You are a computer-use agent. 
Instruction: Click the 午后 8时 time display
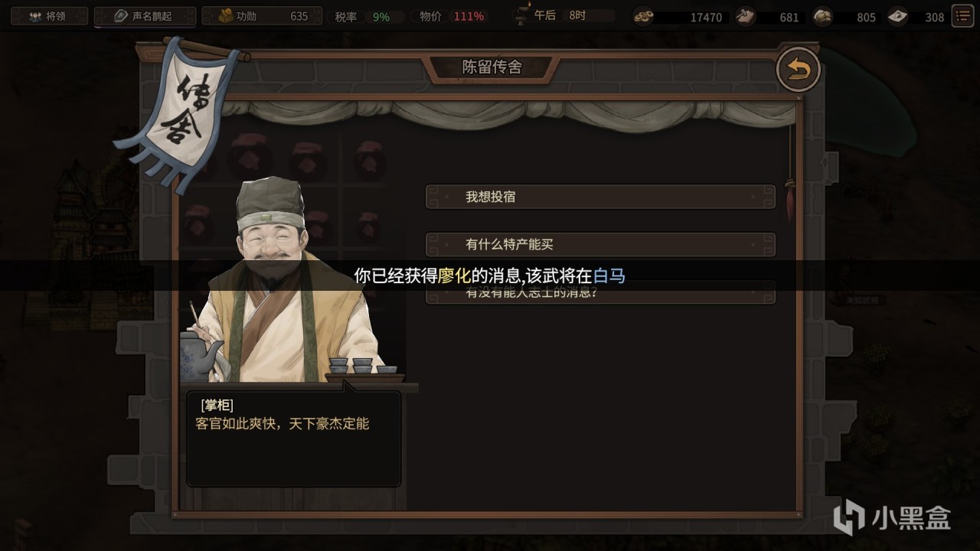point(563,15)
